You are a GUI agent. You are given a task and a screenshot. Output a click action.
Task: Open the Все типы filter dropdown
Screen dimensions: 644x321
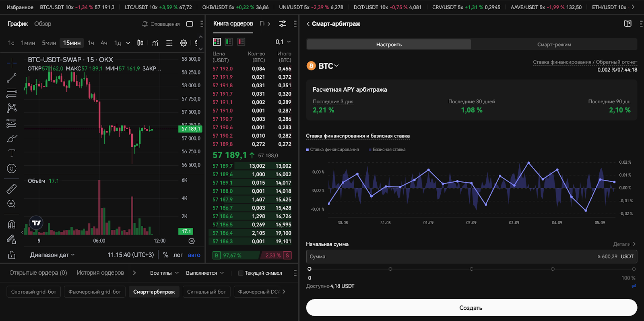pos(164,273)
